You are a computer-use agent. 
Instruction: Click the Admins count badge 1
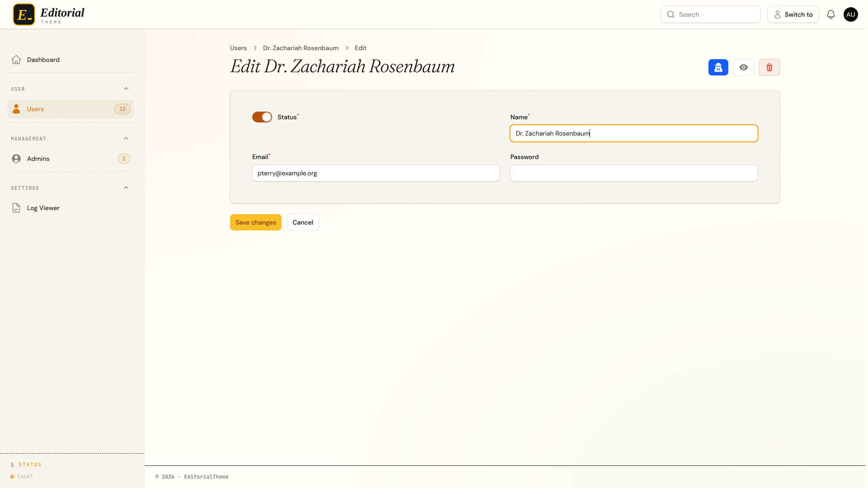point(124,159)
